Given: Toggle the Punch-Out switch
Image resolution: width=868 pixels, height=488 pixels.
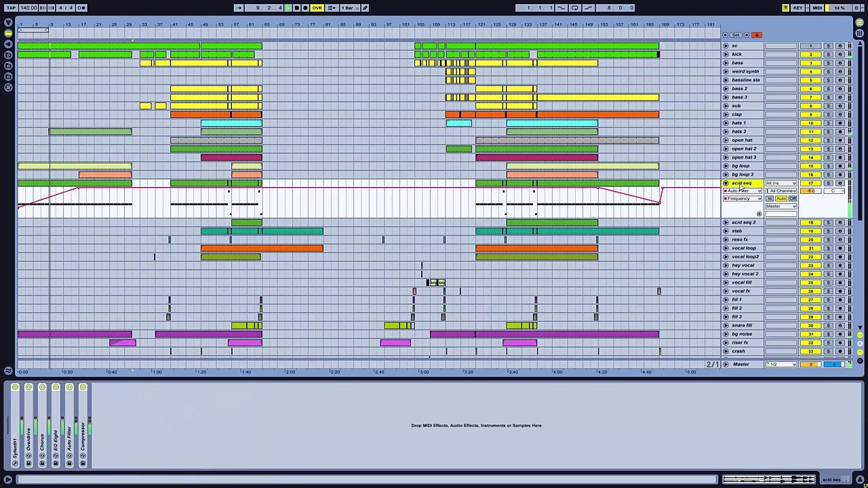Looking at the screenshot, I should point(589,7).
